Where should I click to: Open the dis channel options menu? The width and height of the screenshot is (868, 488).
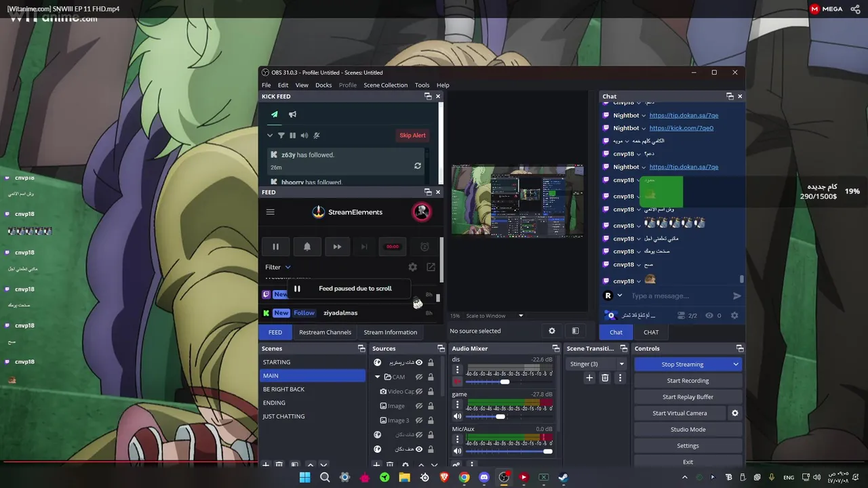pos(457,370)
